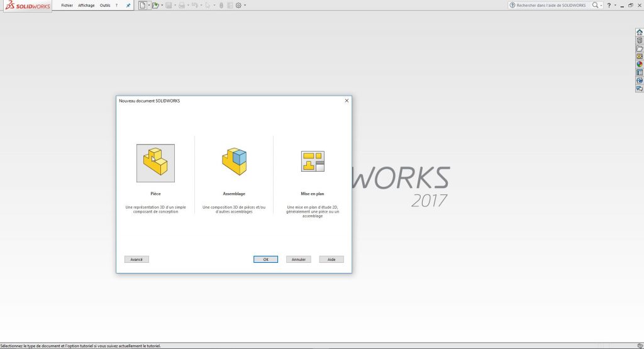Click the pushpin icon beside the menu
The height and width of the screenshot is (349, 644).
point(128,5)
